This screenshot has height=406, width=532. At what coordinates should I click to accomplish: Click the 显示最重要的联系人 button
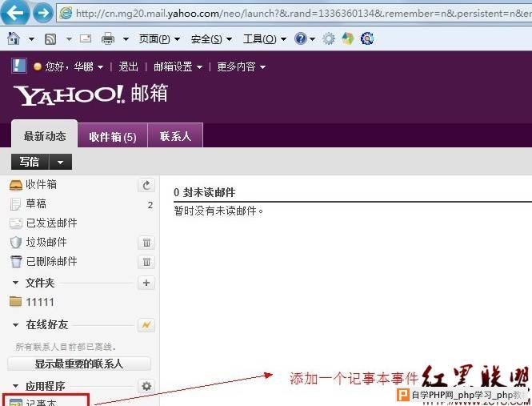coord(79,364)
